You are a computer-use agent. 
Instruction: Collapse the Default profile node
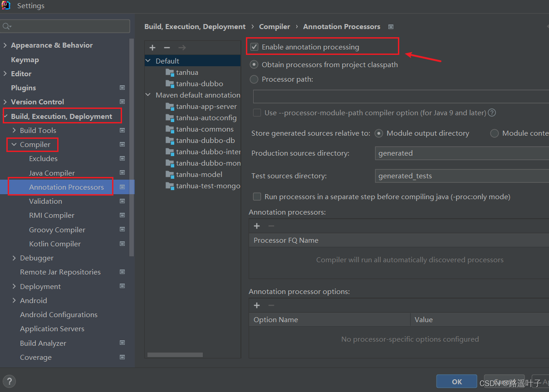(148, 61)
